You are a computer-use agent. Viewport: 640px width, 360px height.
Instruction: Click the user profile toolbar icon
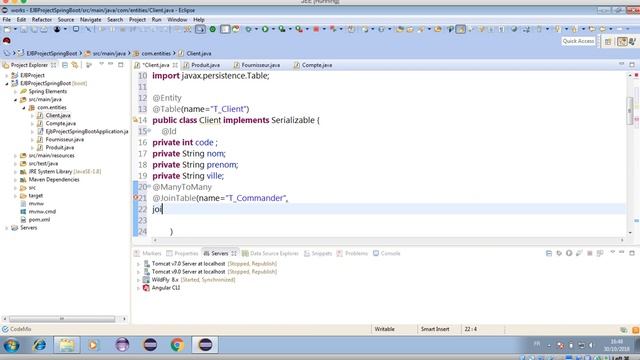tap(57, 29)
